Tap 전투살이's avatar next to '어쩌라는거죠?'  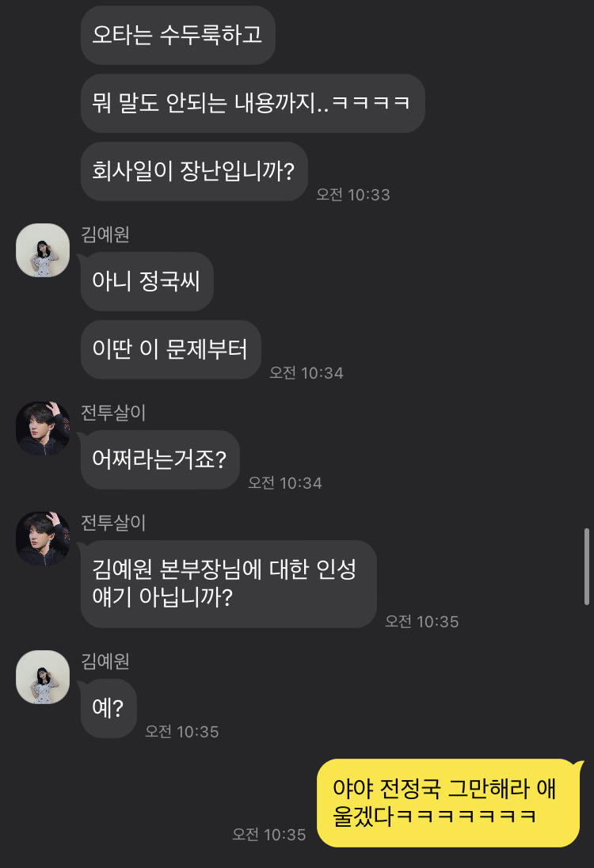43,428
